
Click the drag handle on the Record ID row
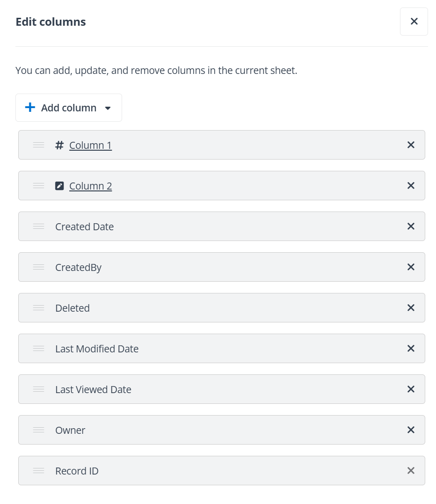coord(38,470)
